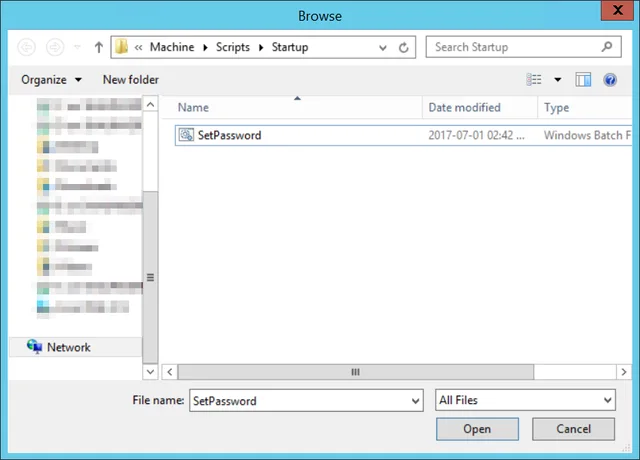Click the Windows Batch type cell
This screenshot has height=460, width=640.
pyautogui.click(x=587, y=135)
